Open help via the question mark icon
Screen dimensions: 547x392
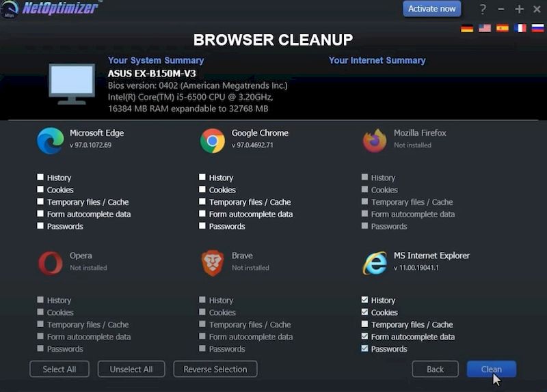coord(483,10)
